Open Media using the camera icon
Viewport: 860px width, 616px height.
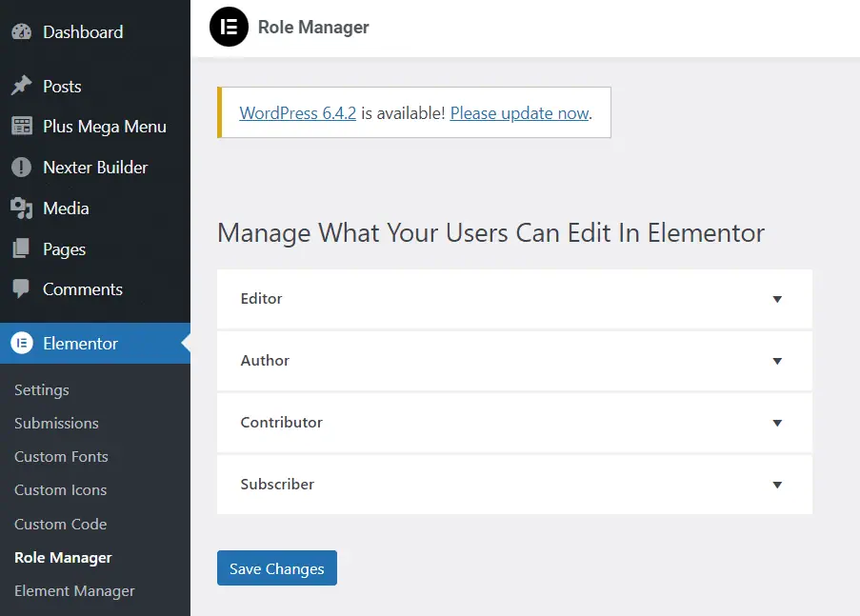tap(21, 208)
